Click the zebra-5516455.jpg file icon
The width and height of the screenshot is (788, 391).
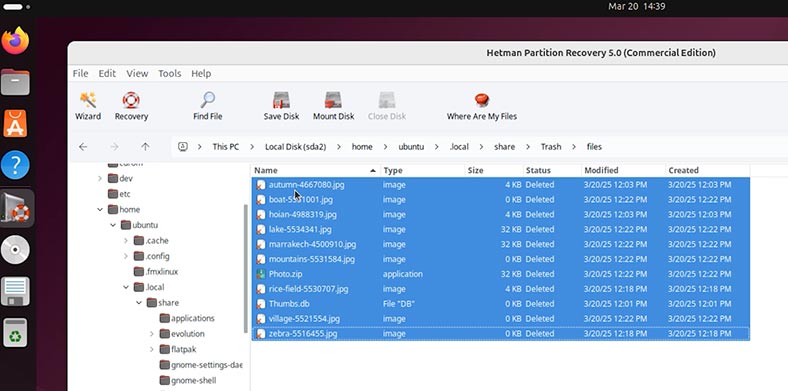260,333
